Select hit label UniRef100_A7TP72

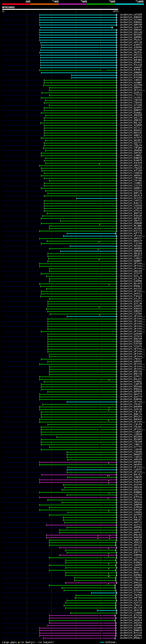[x=131, y=138]
